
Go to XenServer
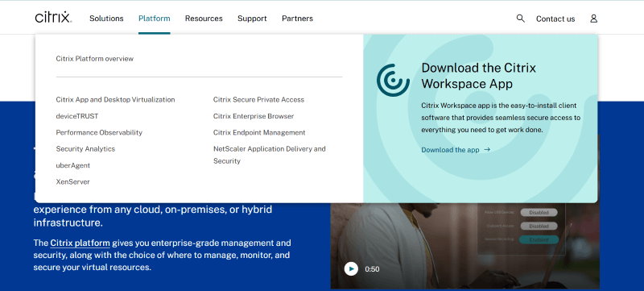point(72,181)
